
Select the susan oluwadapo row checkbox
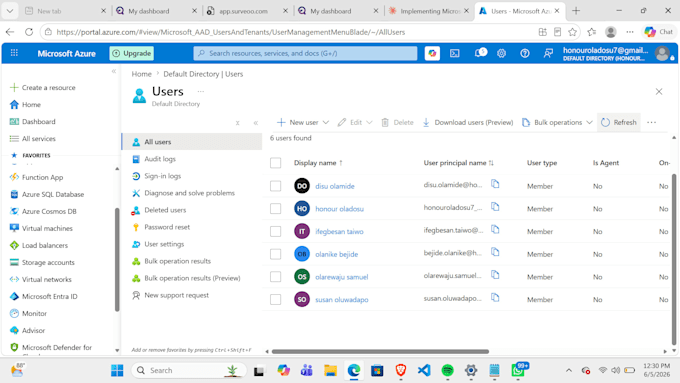pos(275,299)
